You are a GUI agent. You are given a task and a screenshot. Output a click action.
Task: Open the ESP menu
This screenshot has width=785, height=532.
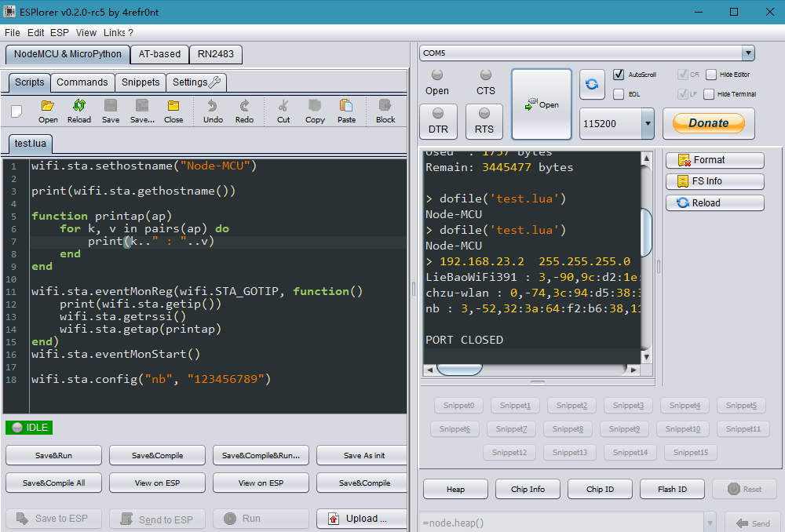(x=60, y=32)
